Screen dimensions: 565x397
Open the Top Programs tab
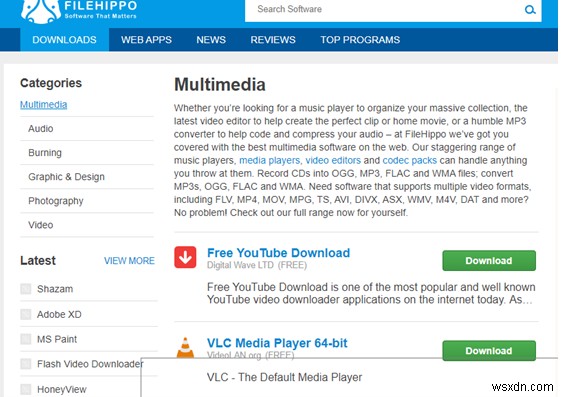tap(360, 40)
